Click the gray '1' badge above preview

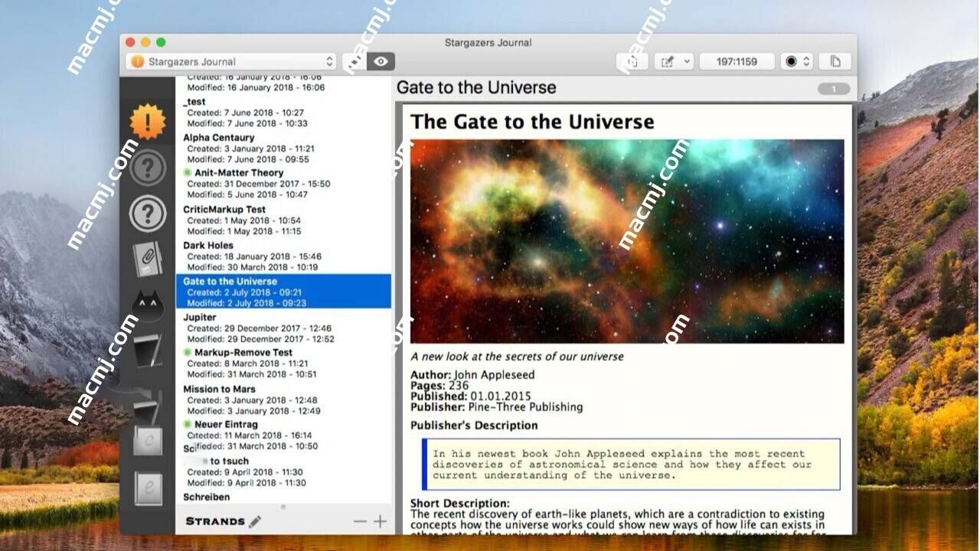coord(834,89)
